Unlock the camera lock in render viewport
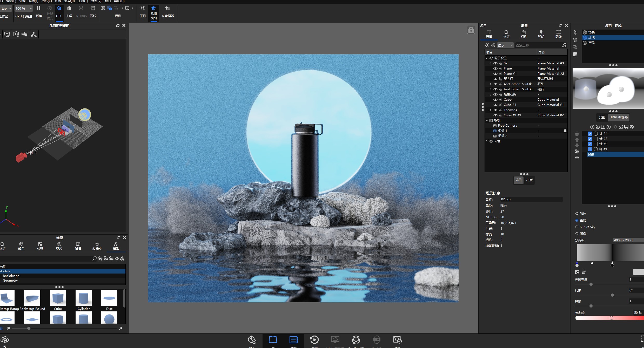Image resolution: width=644 pixels, height=348 pixels. [x=471, y=30]
